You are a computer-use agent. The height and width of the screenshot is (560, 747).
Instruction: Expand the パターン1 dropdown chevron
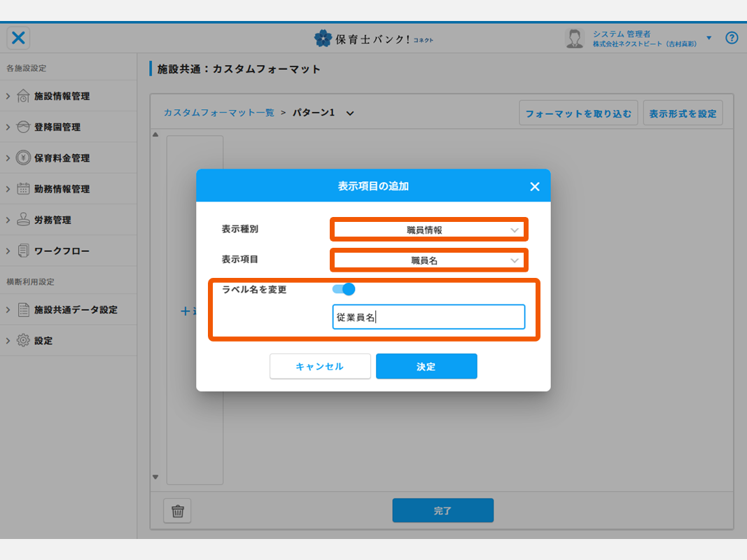point(350,113)
